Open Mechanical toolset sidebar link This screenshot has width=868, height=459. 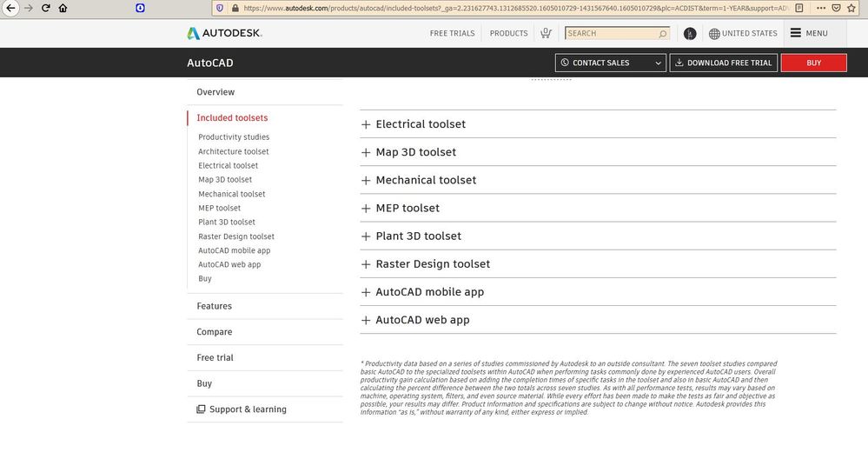(x=231, y=194)
